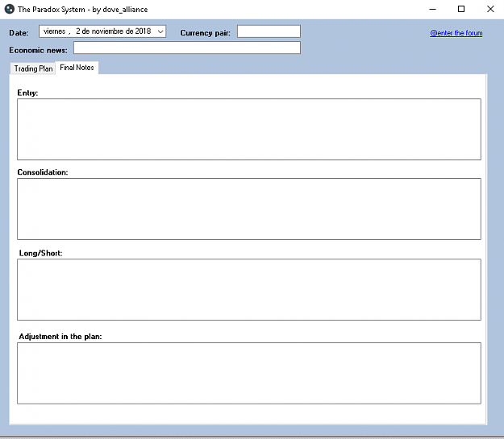The height and width of the screenshot is (439, 504).
Task: Click the Economic news input field
Action: click(x=187, y=48)
